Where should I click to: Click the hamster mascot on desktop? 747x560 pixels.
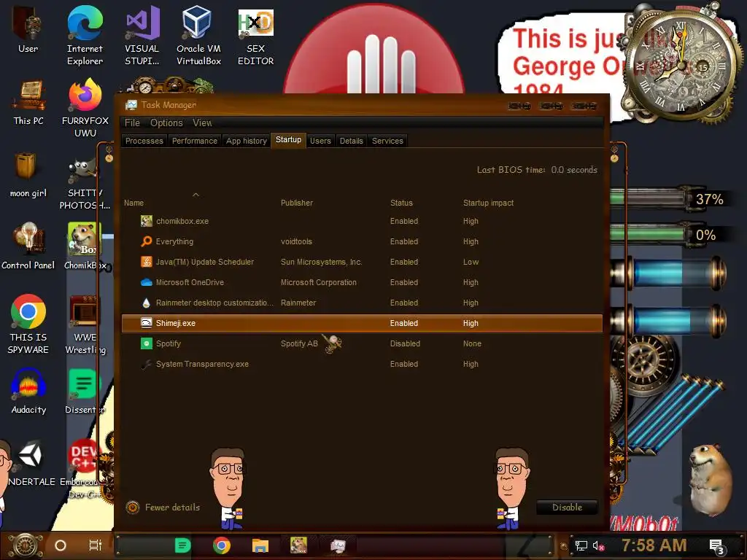coord(710,480)
